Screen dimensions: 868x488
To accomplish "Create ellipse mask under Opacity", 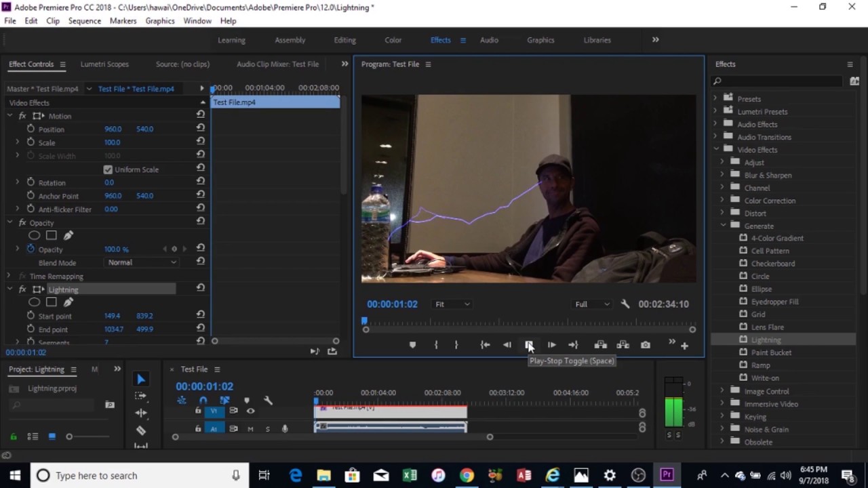I will click(34, 235).
